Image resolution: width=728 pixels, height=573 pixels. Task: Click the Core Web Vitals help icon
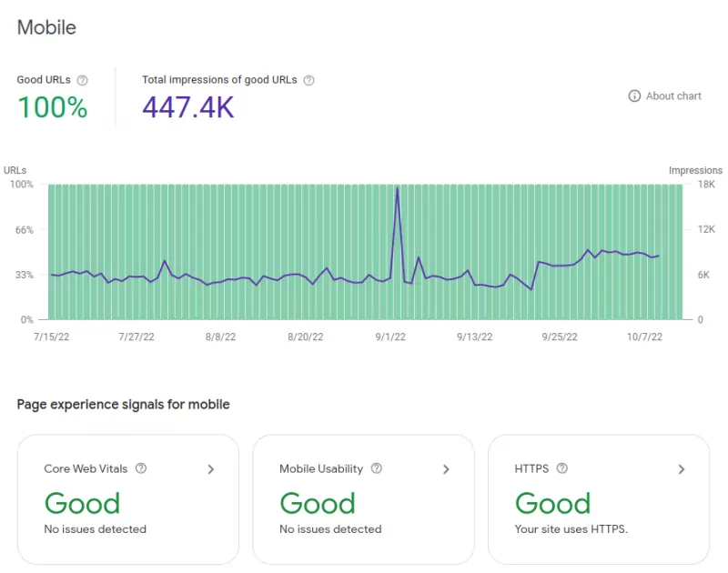pyautogui.click(x=141, y=469)
